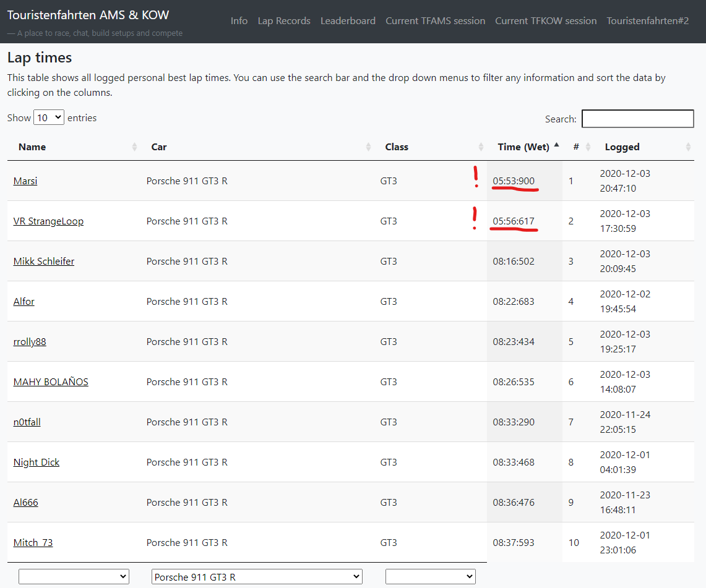View Current TFAMS session
The width and height of the screenshot is (706, 588).
[x=435, y=21]
